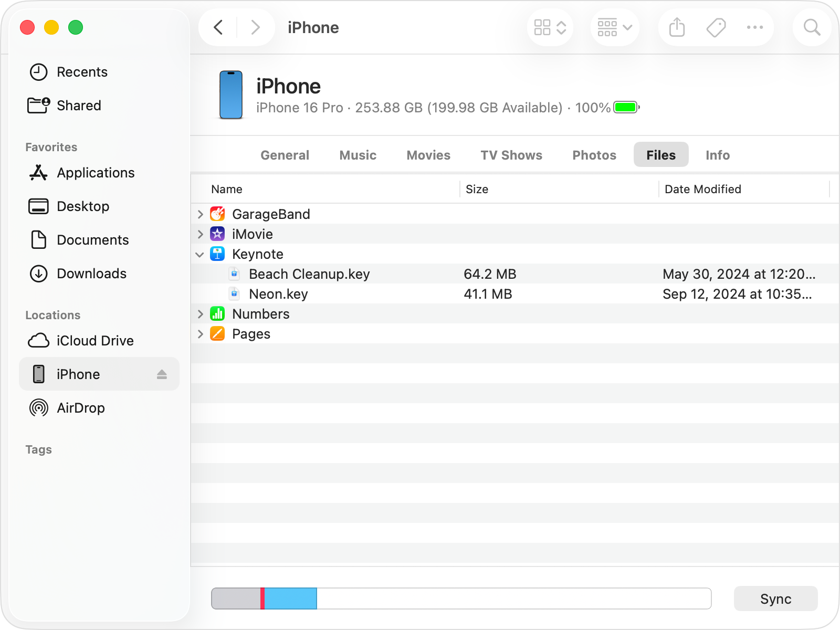Click the Tags icon in the toolbar
The width and height of the screenshot is (840, 630).
click(715, 27)
